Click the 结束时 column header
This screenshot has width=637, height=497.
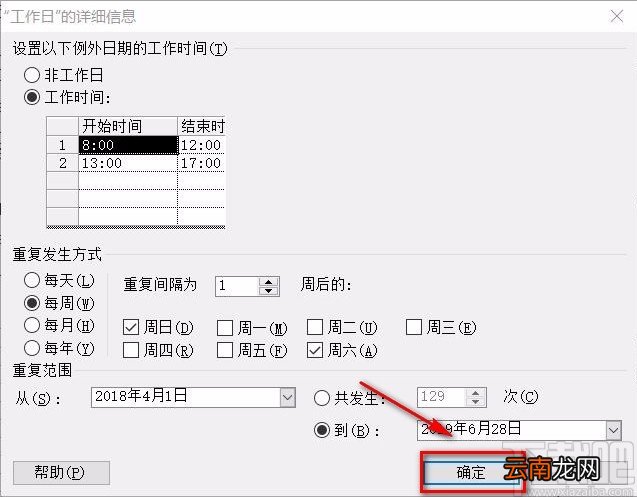click(202, 126)
